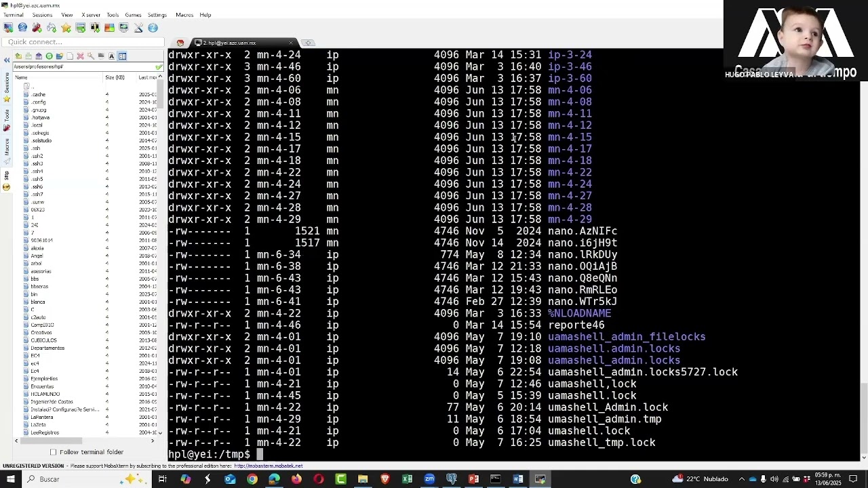Select the Departamentos folder

coord(47,348)
